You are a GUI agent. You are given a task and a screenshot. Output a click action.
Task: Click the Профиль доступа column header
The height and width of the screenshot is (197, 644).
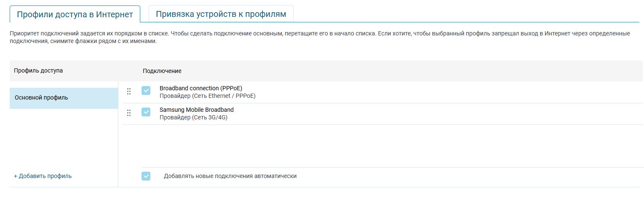point(38,70)
